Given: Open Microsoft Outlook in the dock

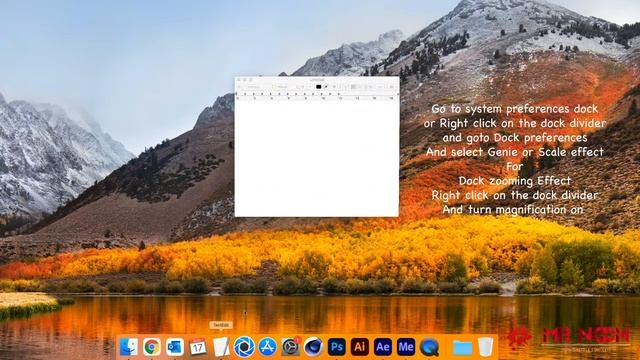Looking at the screenshot, I should click(x=175, y=347).
